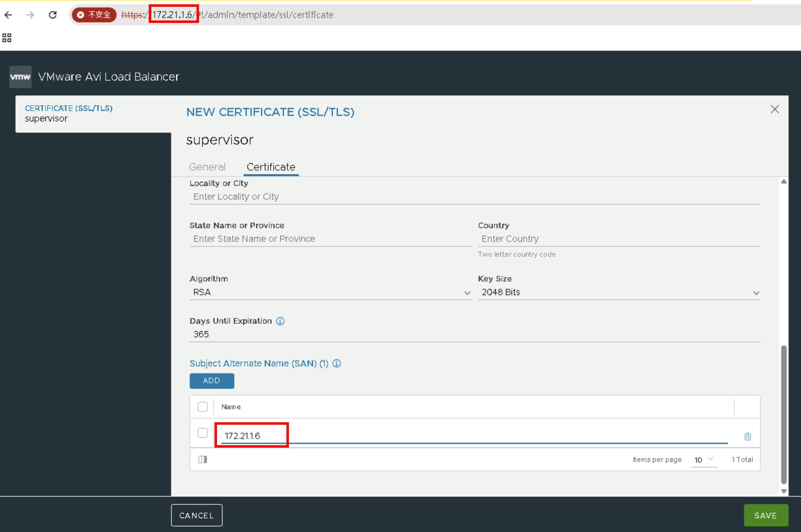
Task: Edit the Days Until Expiration value
Action: 475,335
